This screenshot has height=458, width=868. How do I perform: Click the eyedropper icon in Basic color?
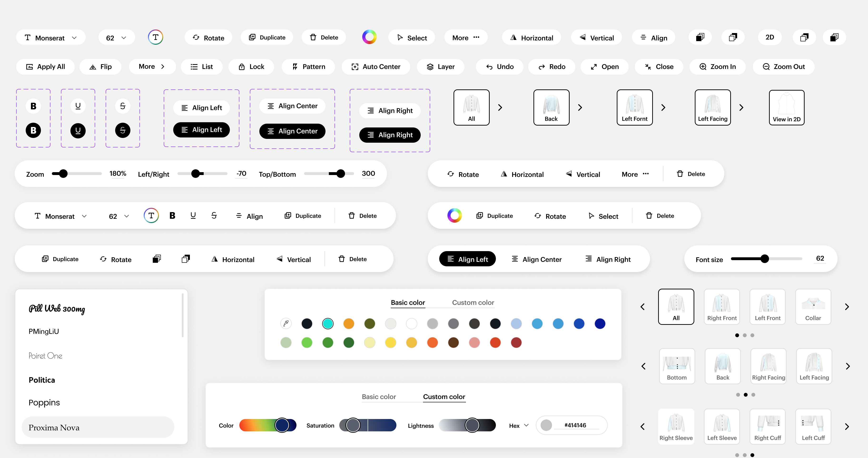[x=286, y=323]
